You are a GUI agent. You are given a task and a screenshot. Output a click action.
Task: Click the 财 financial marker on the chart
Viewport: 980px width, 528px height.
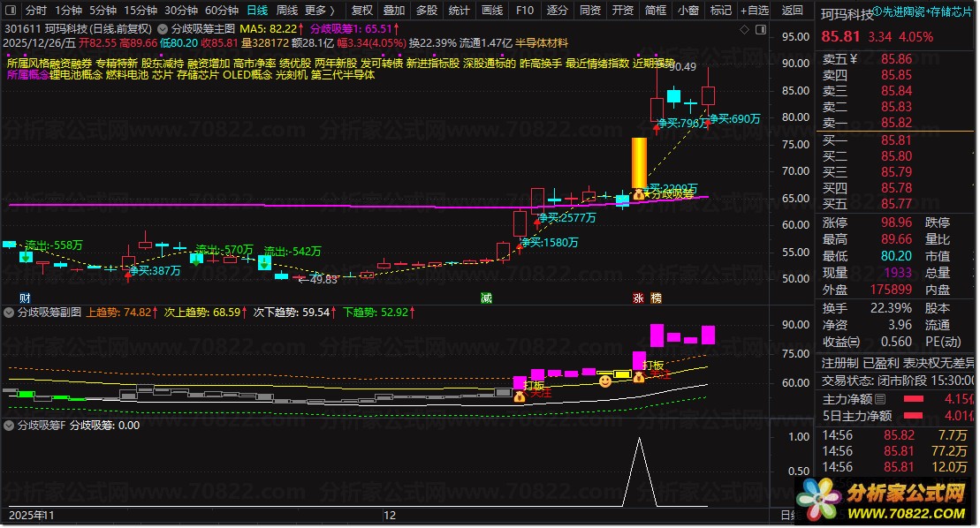[25, 298]
